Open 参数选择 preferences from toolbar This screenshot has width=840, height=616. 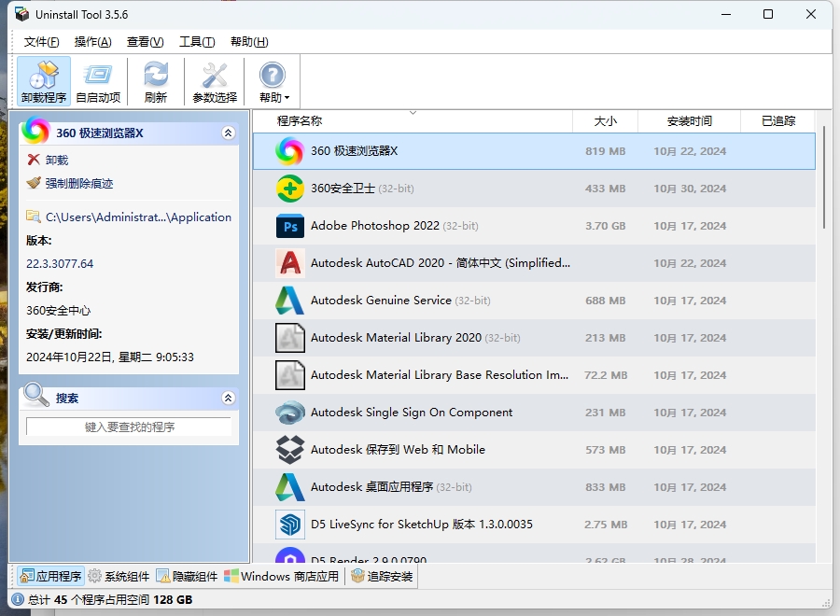[x=215, y=81]
